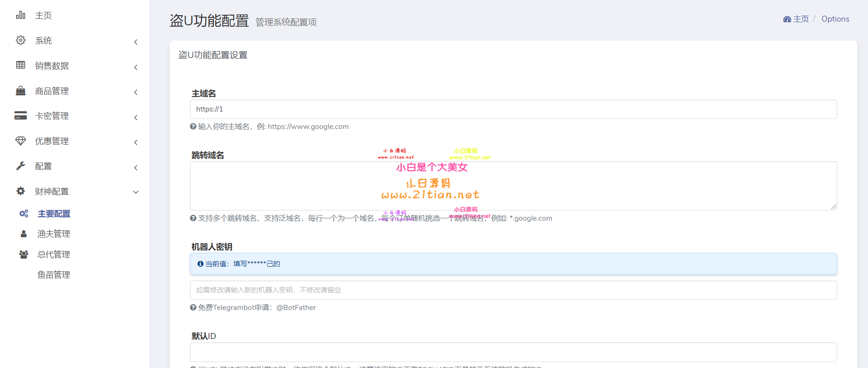
Task: Click the cogs icon beside 主要配置
Action: coord(23,214)
